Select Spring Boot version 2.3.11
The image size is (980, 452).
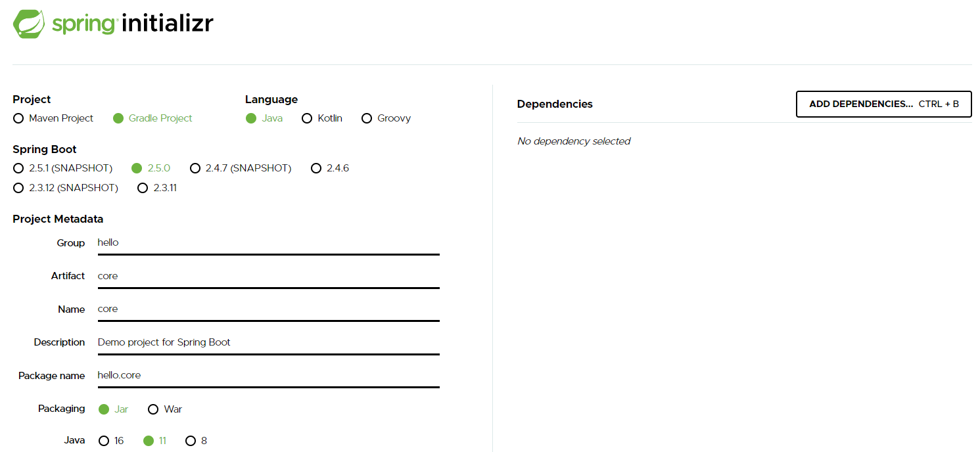[157, 188]
